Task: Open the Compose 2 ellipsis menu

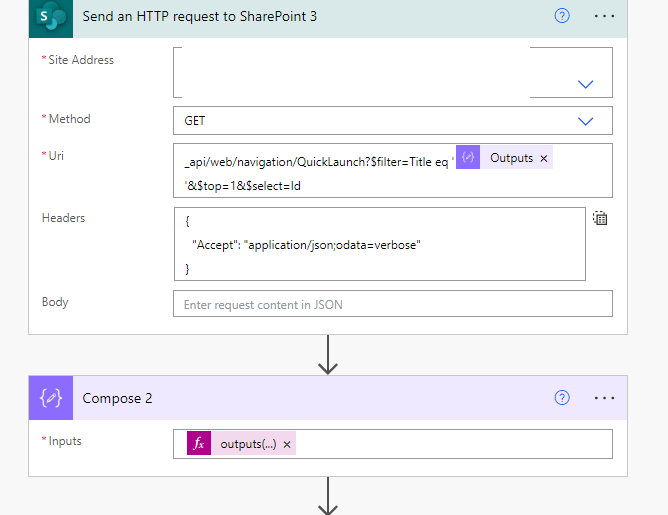Action: pos(604,398)
